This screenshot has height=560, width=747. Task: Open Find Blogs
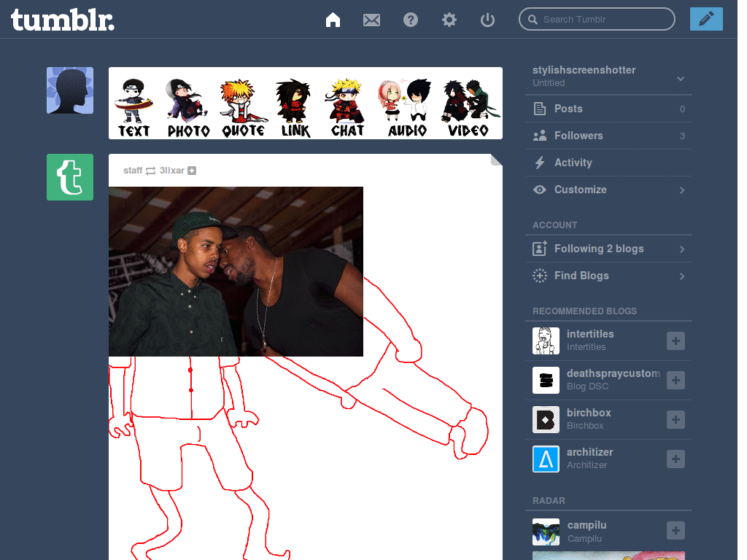[609, 276]
